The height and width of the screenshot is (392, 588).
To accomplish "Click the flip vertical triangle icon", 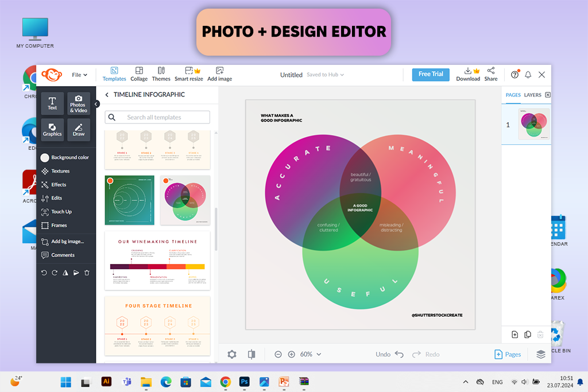I will (x=76, y=273).
